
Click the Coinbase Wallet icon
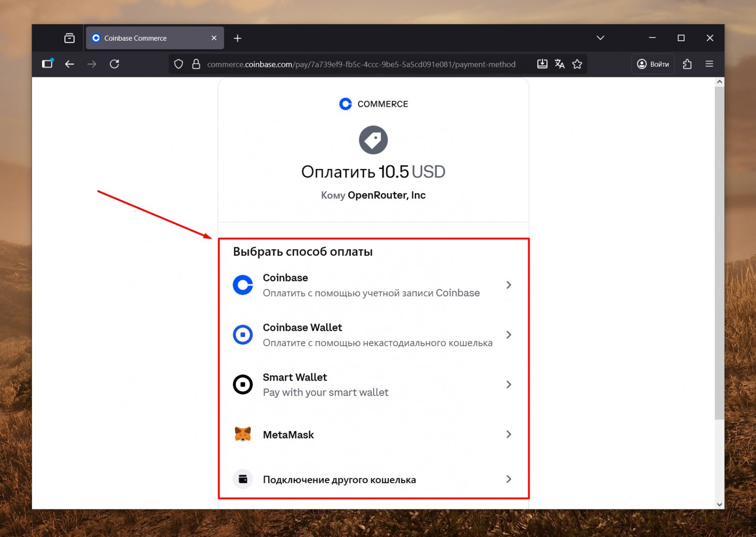click(243, 335)
